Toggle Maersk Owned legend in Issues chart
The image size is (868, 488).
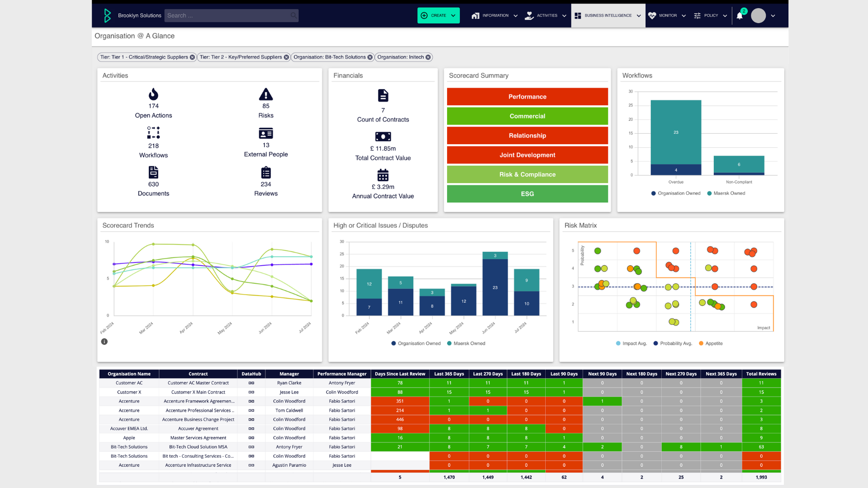click(466, 343)
